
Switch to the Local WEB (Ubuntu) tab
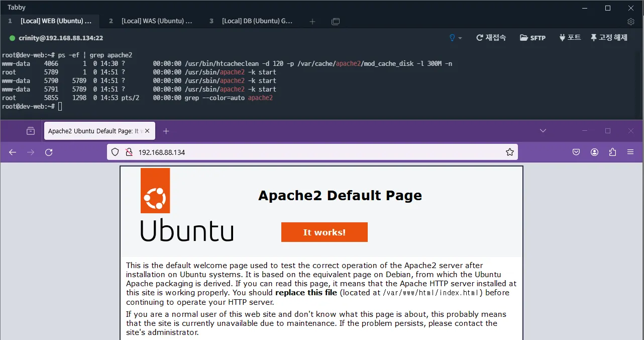[50, 21]
